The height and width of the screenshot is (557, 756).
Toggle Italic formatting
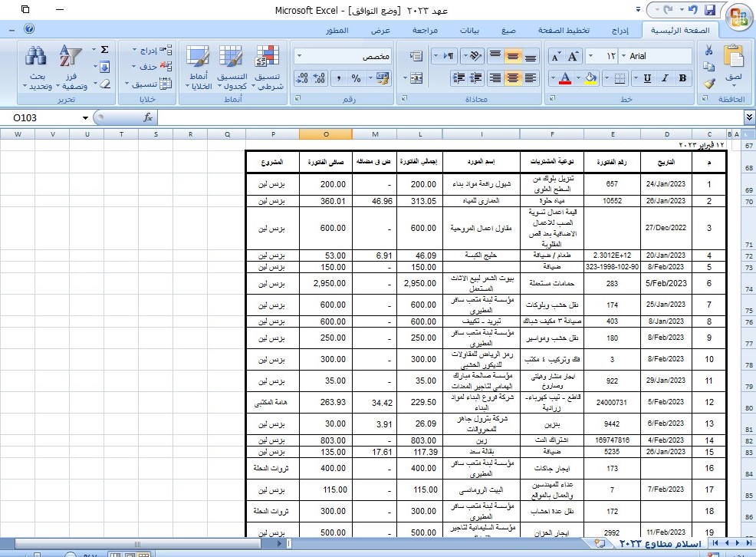pyautogui.click(x=665, y=78)
